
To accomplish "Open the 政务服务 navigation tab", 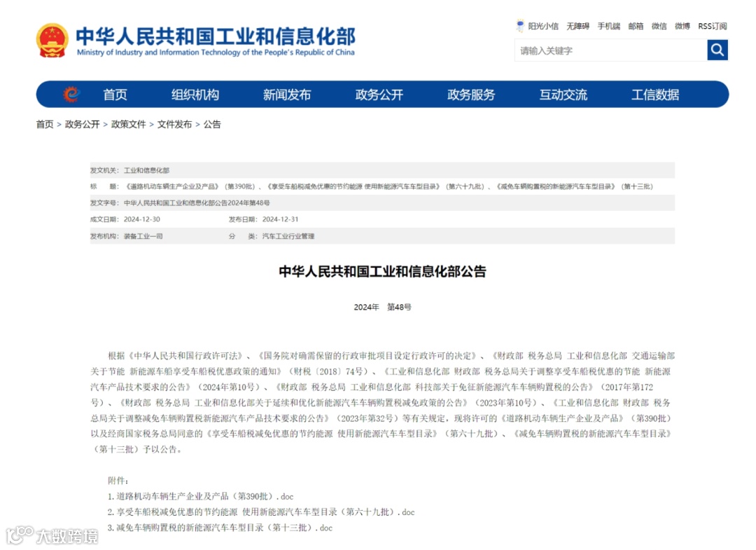I will point(471,95).
